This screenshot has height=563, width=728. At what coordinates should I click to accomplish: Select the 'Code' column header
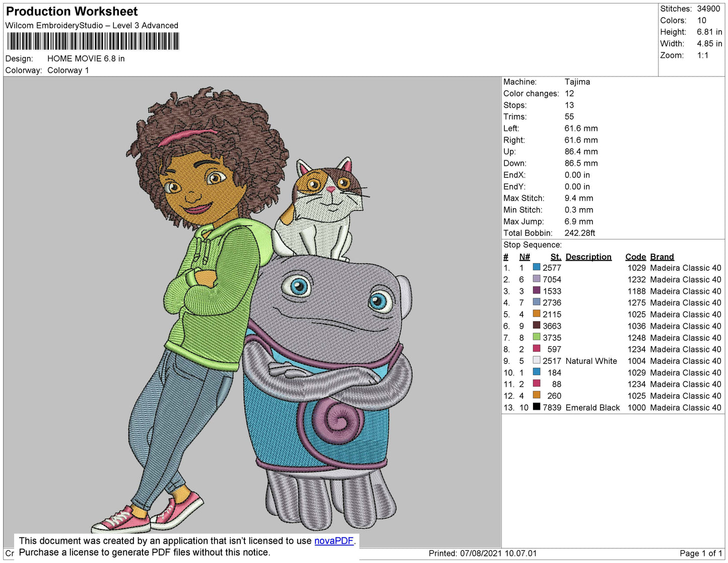point(636,257)
